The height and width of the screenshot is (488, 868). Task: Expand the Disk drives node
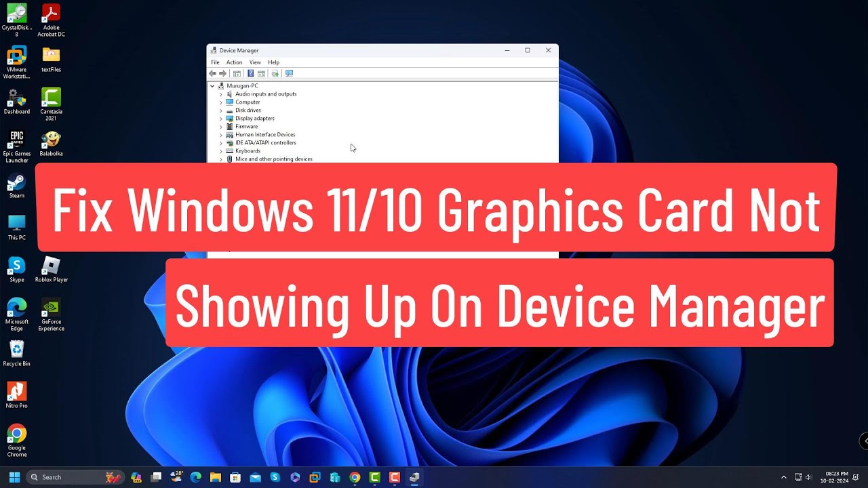[x=220, y=110]
